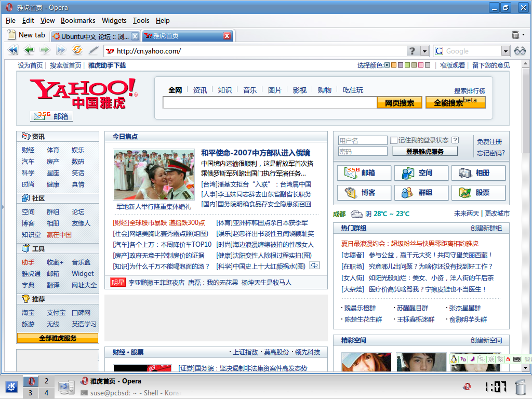
Task: Click the wand icon beside Reload
Action: (94, 50)
